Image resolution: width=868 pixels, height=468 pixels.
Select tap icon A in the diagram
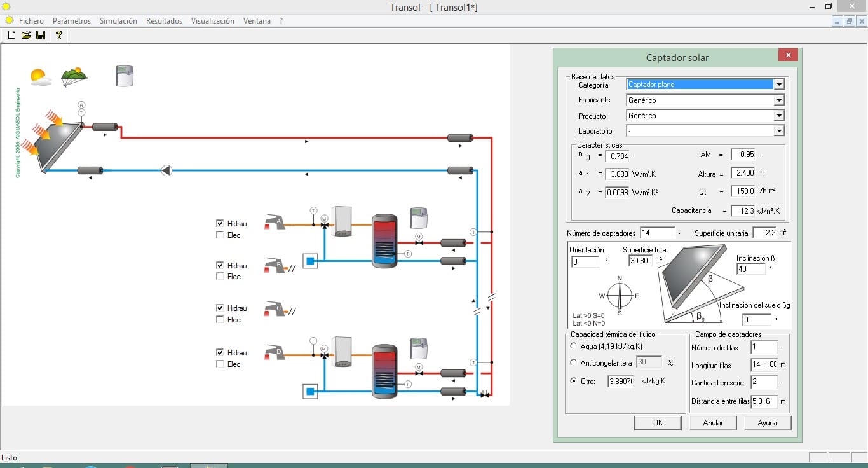tap(275, 221)
